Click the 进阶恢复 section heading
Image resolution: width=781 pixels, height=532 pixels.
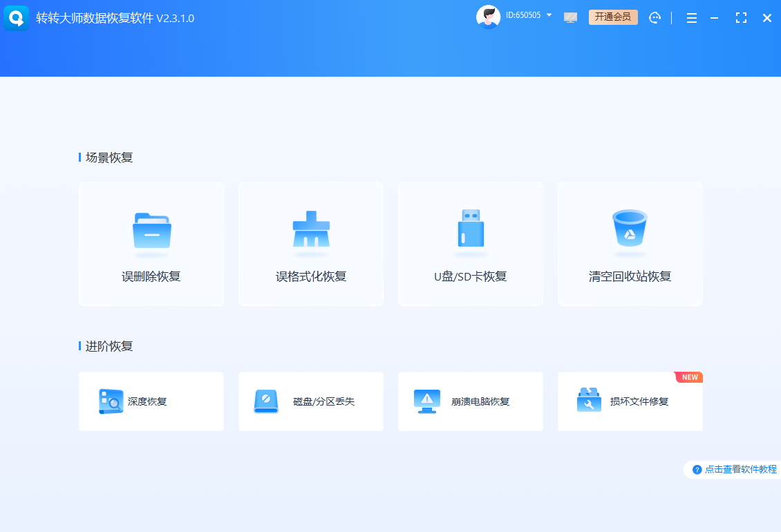point(109,346)
